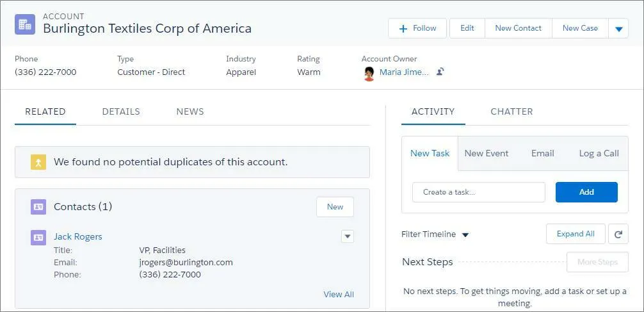Click New in the Contacts card
Viewport: 644px width, 312px height.
(x=335, y=207)
